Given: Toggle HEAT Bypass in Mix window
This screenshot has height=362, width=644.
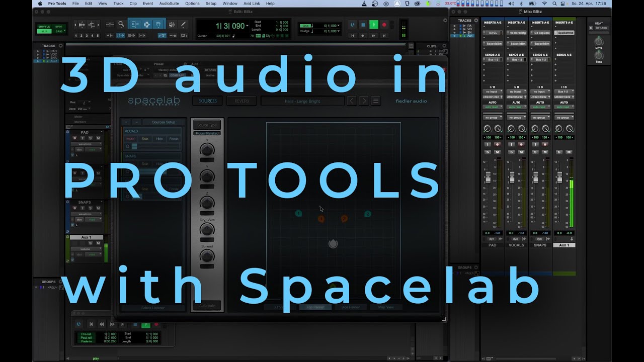Looking at the screenshot, I should pyautogui.click(x=601, y=28).
